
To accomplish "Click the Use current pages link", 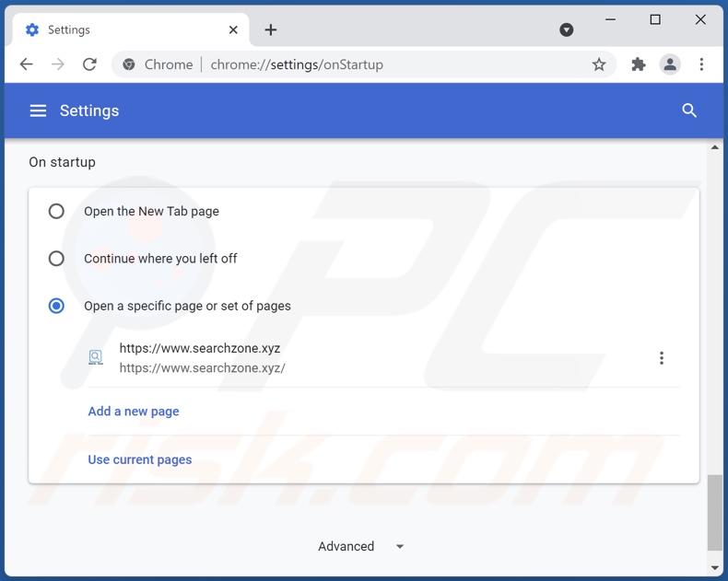I will (x=140, y=459).
